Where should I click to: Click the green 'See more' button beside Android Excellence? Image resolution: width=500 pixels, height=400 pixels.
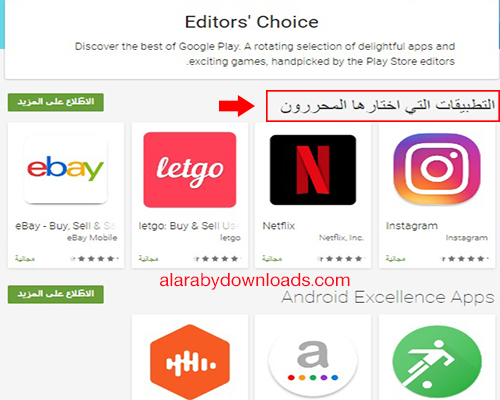(x=56, y=294)
